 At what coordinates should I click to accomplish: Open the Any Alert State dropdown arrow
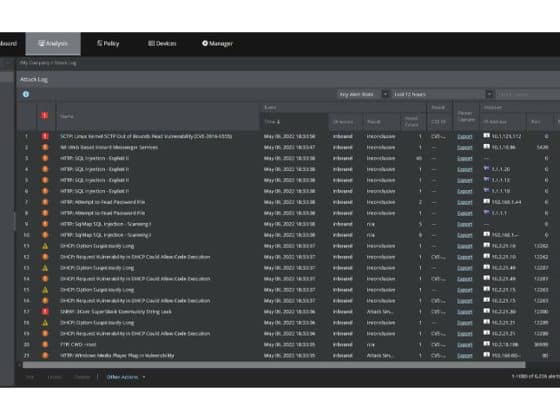coord(385,94)
